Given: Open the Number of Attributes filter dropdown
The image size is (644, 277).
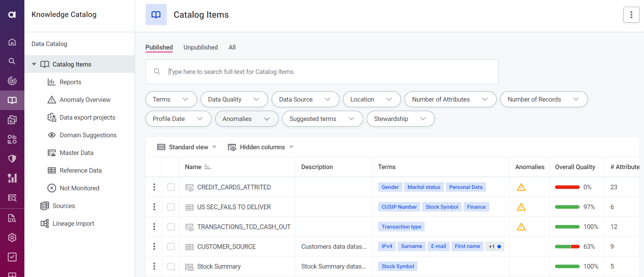Looking at the screenshot, I should tap(450, 99).
